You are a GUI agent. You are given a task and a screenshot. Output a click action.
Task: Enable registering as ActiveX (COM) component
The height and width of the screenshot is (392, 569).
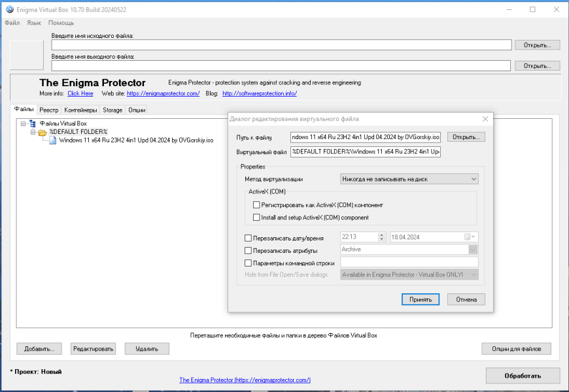tap(256, 205)
